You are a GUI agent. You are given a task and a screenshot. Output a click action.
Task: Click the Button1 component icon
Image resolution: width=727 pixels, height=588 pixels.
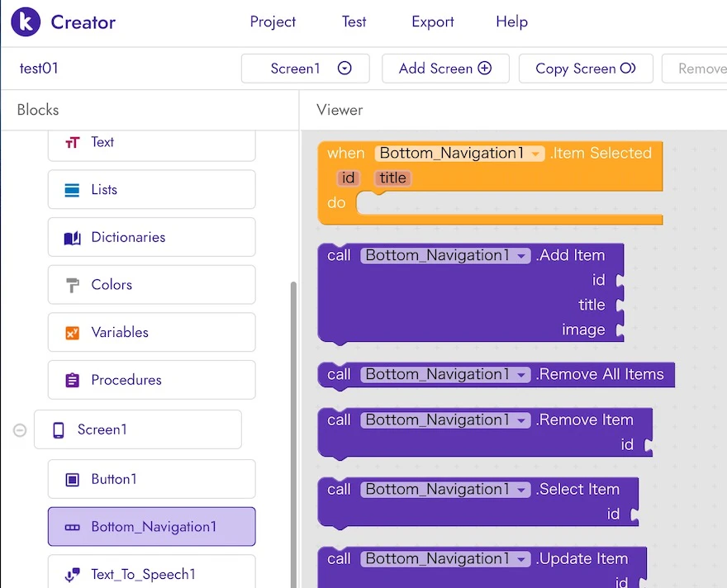pos(72,480)
